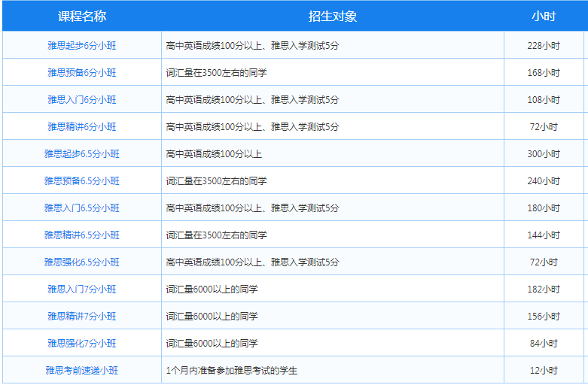Open 雅思入门6分小班 course page
Viewport: 588px width, 388px height.
pos(81,100)
